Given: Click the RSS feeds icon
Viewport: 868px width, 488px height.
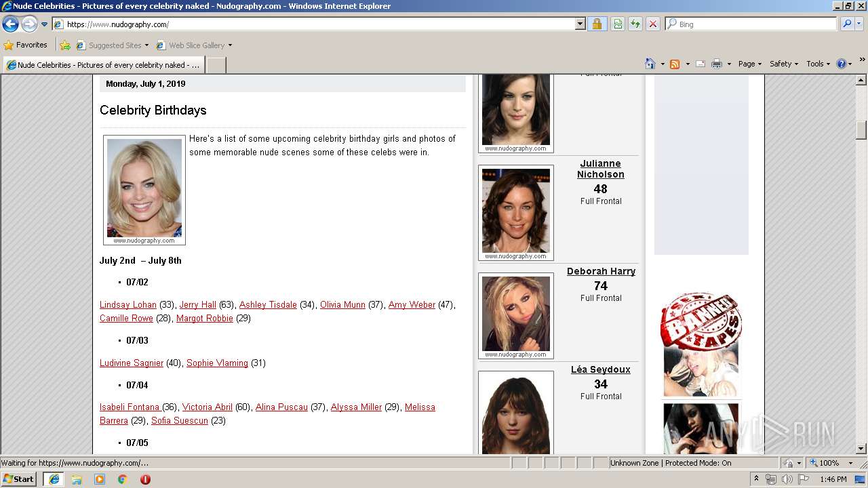Looking at the screenshot, I should pos(675,64).
